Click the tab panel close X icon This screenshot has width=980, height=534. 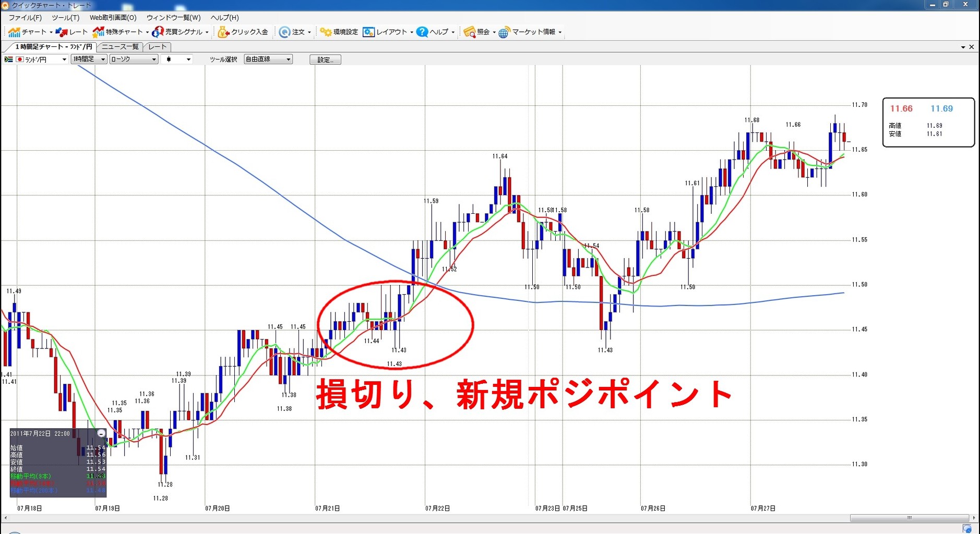coord(971,47)
